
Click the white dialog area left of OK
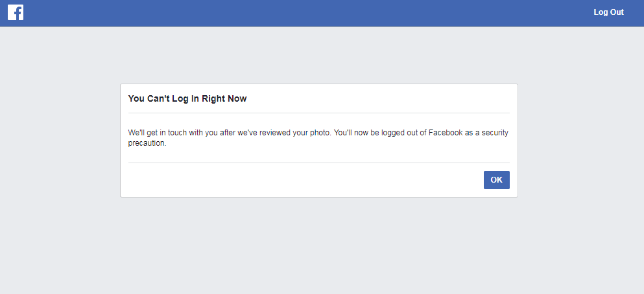tap(304, 180)
